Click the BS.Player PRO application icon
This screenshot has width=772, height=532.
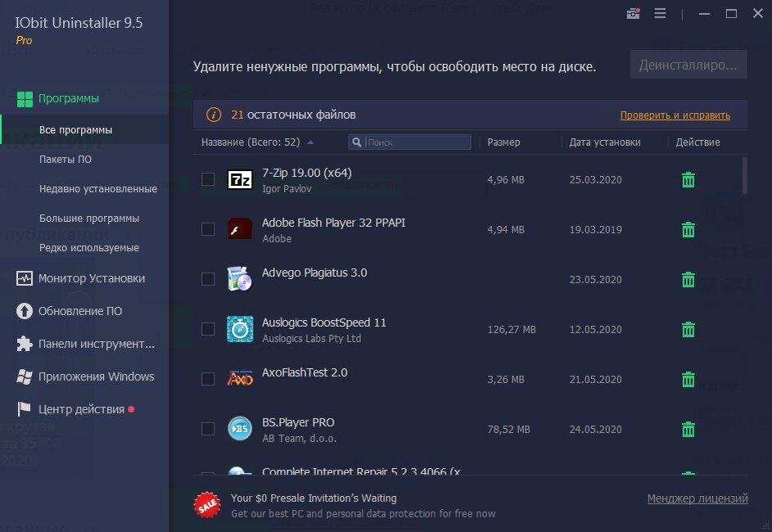point(240,429)
